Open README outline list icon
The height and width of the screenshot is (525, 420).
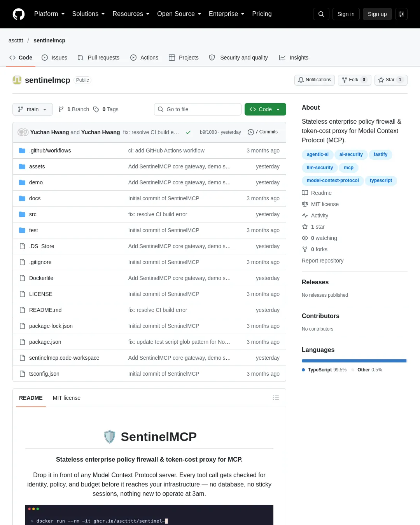pyautogui.click(x=276, y=398)
